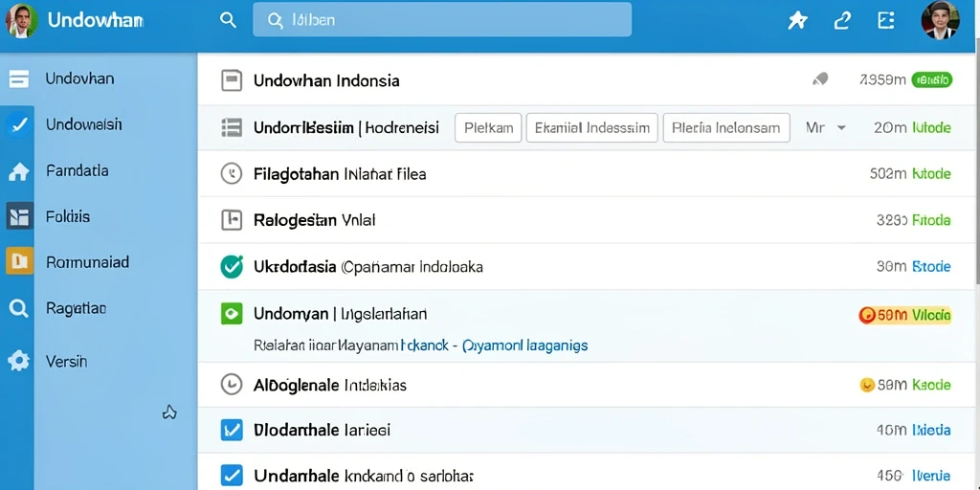Expand the Mr dropdown arrow
Screen dimensions: 980x490
click(x=841, y=128)
